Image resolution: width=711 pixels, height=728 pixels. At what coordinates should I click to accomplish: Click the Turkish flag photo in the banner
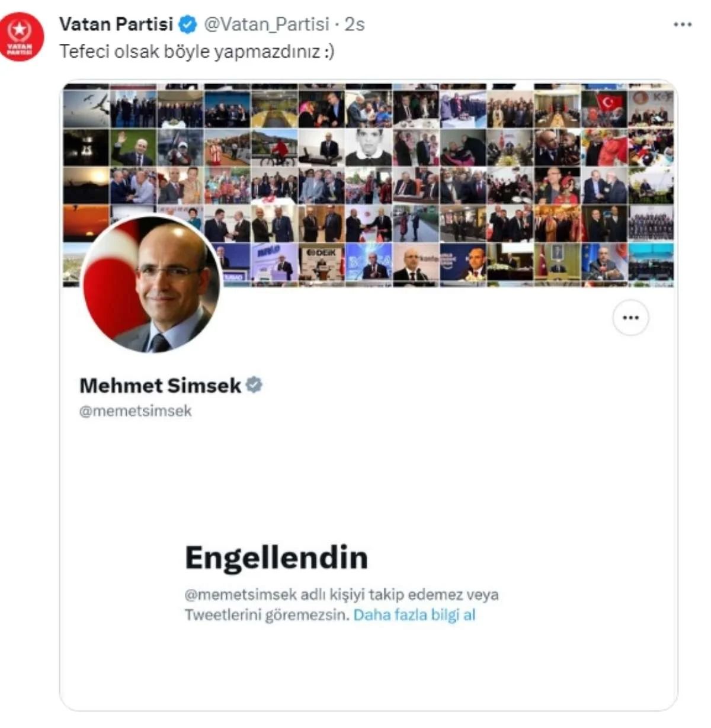tap(603, 108)
